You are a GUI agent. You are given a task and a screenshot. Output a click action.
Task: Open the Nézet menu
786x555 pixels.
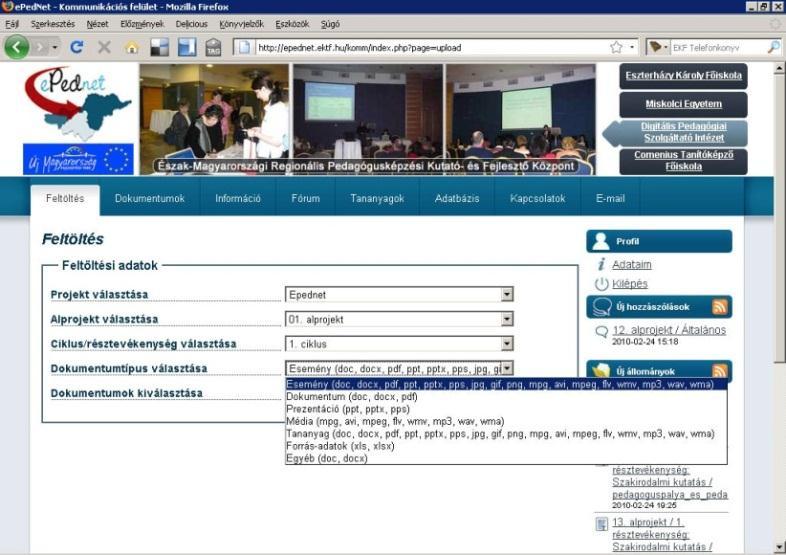pyautogui.click(x=97, y=24)
